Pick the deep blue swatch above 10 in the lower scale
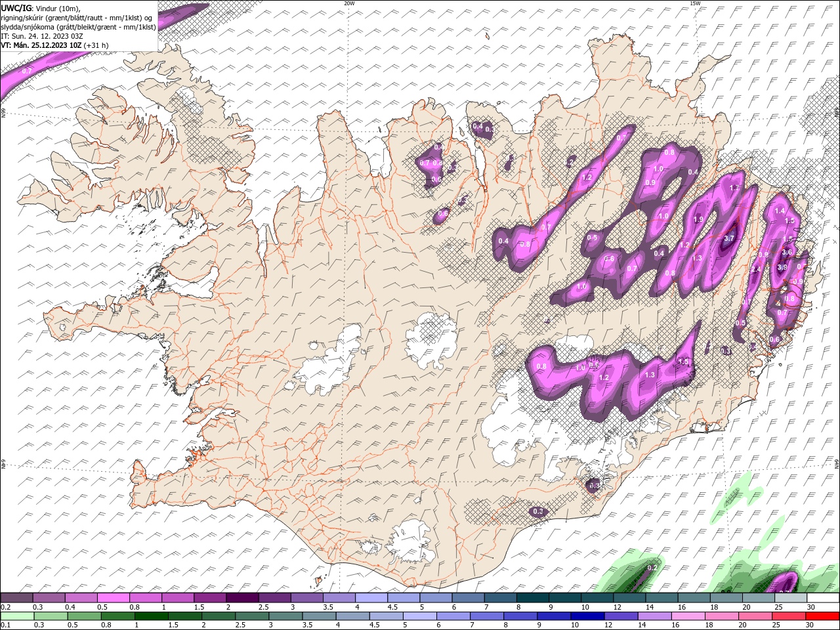The height and width of the screenshot is (630, 840). pos(587,616)
